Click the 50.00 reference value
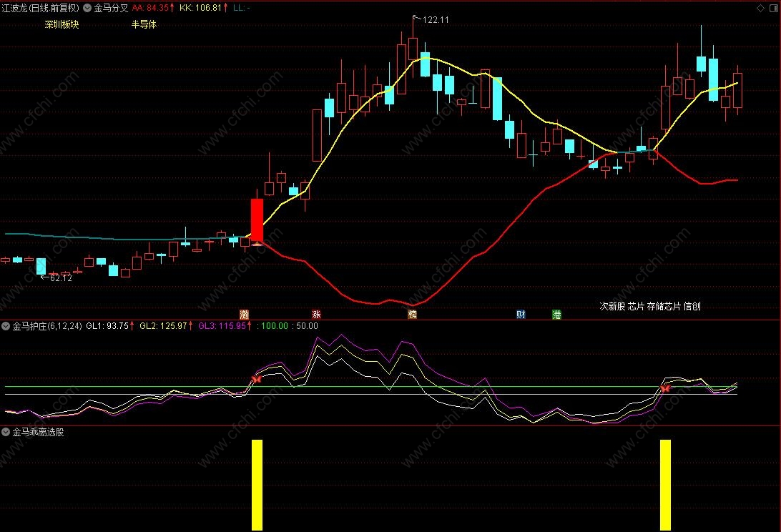 coord(308,326)
